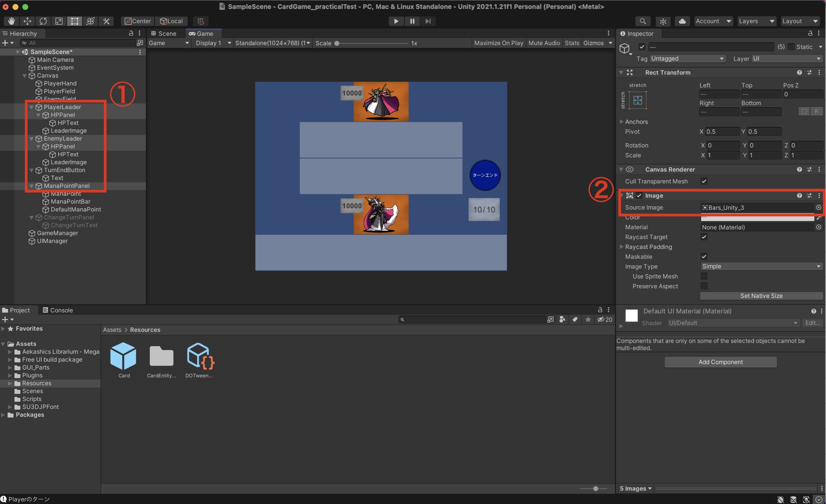Image resolution: width=826 pixels, height=504 pixels.
Task: Select the Hand tool in toolbar
Action: click(11, 21)
